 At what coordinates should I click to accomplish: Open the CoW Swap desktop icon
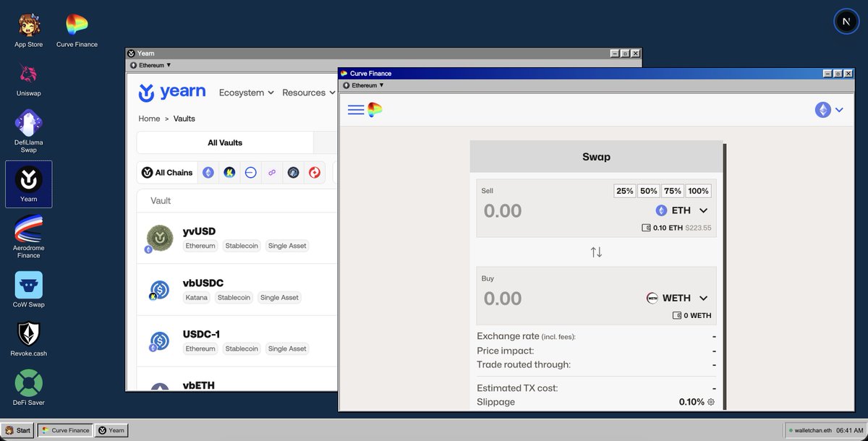click(x=29, y=289)
